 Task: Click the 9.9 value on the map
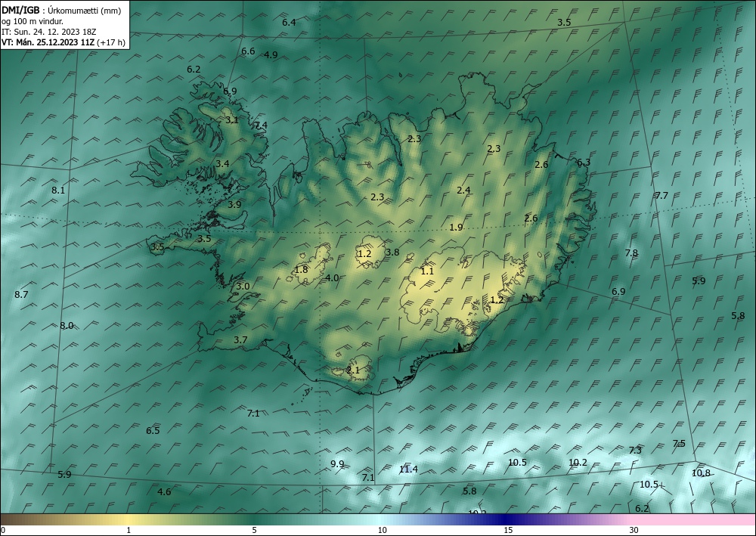337,464
